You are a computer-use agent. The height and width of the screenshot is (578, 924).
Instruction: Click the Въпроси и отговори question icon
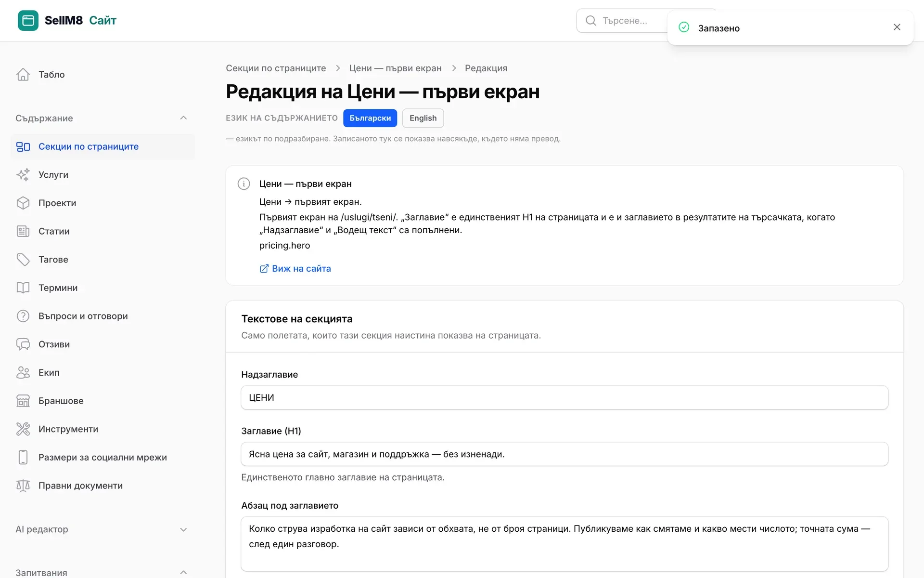click(23, 316)
